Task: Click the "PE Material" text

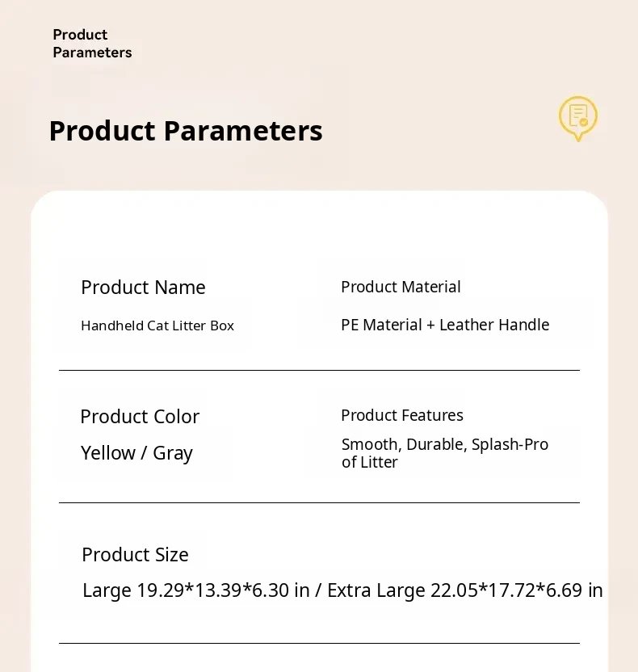Action: tap(381, 325)
